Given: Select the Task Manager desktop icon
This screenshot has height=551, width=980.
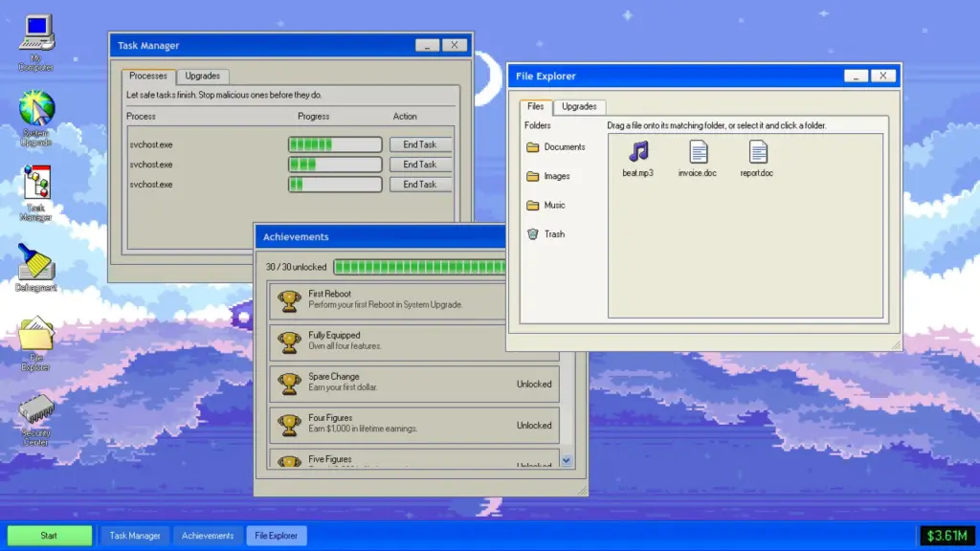Looking at the screenshot, I should [x=36, y=193].
